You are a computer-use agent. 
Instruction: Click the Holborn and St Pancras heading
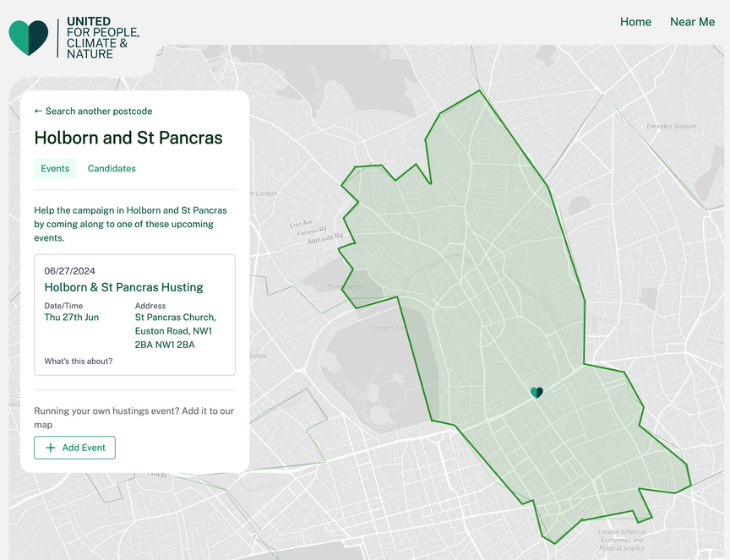128,138
